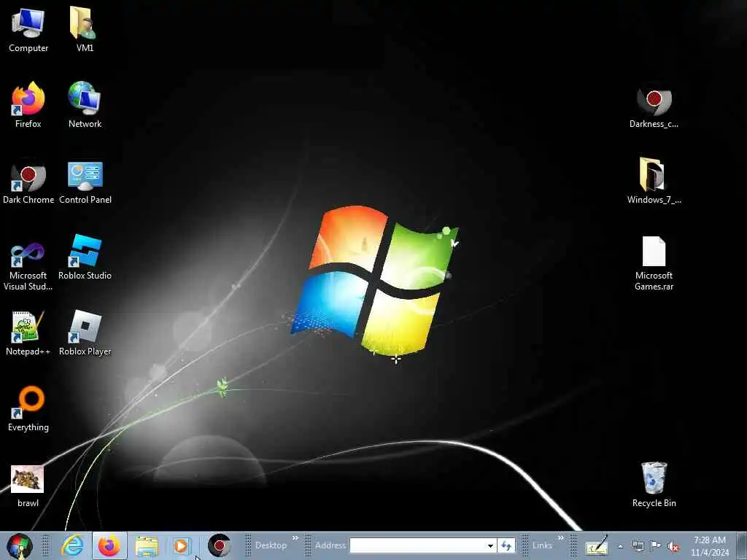Click the muted volume tray icon
The height and width of the screenshot is (560, 747).
click(x=673, y=547)
